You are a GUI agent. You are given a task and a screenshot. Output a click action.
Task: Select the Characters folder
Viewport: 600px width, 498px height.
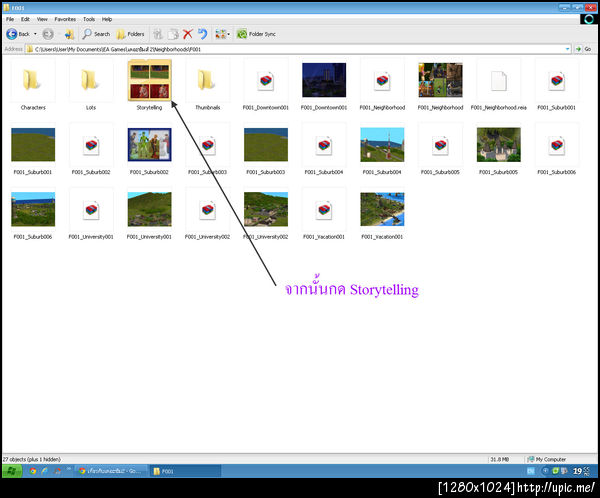pyautogui.click(x=33, y=85)
